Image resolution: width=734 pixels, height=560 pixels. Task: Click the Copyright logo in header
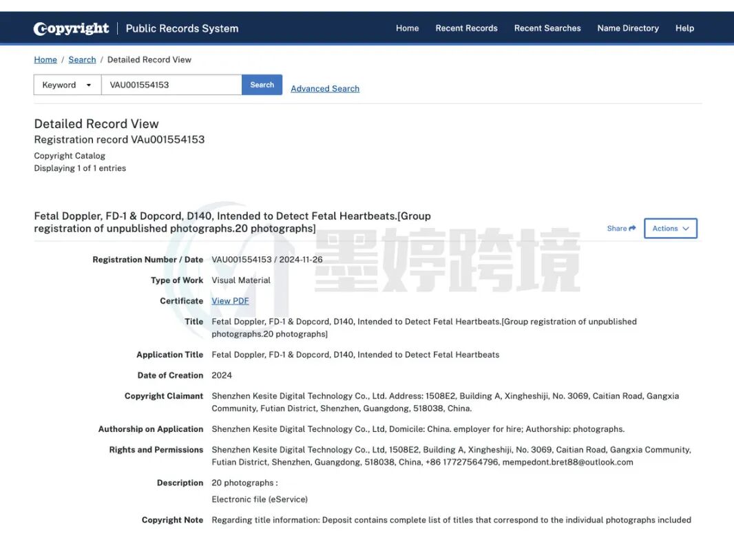tap(71, 28)
